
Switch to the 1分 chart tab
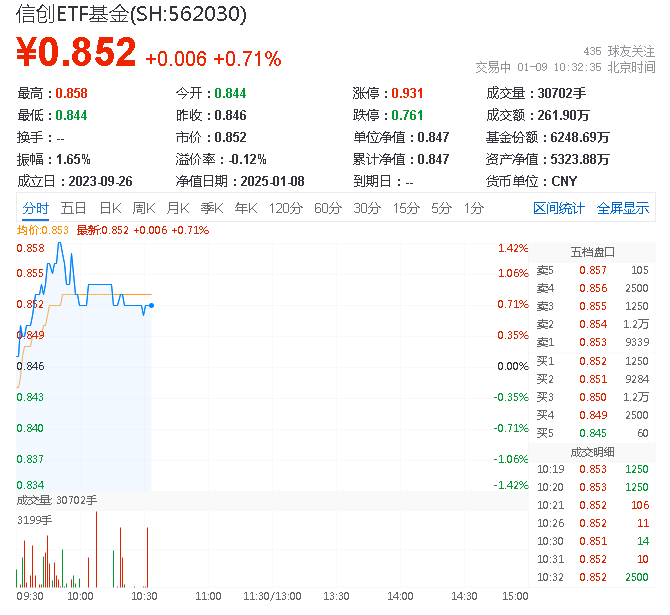[x=474, y=209]
